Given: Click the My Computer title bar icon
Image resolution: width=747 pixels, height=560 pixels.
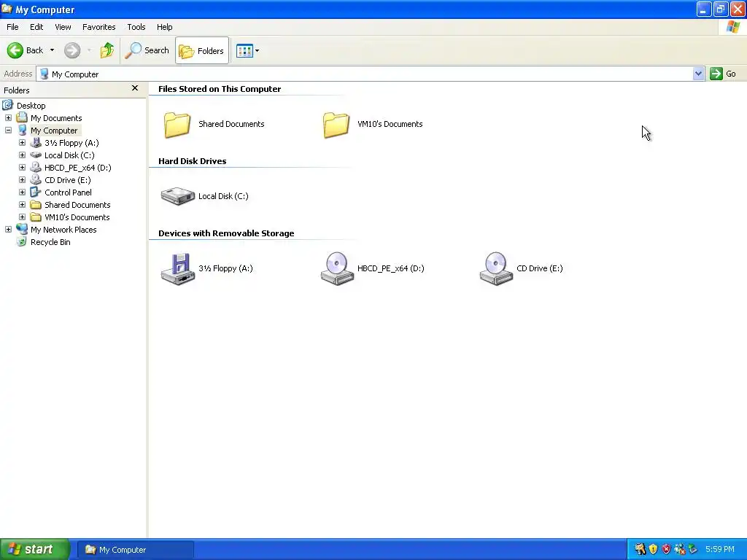Looking at the screenshot, I should click(7, 9).
